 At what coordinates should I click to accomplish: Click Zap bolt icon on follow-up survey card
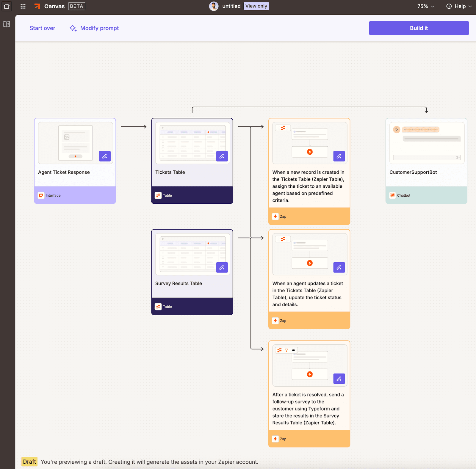(x=275, y=439)
